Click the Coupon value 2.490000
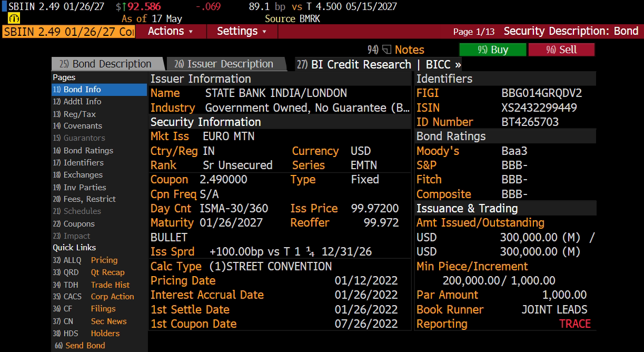The width and height of the screenshot is (644, 352). pyautogui.click(x=223, y=179)
